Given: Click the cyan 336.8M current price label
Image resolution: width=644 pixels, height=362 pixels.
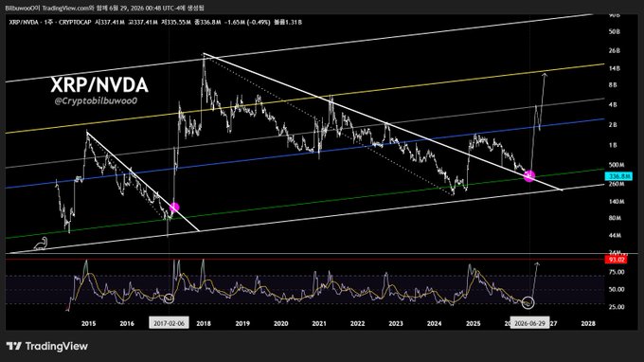Looking at the screenshot, I should (619, 176).
